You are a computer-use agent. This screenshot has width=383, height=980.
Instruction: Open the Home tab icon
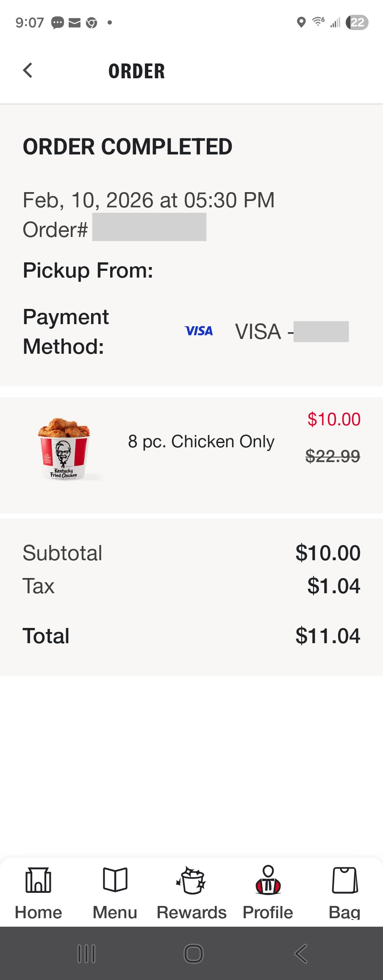coord(38,880)
